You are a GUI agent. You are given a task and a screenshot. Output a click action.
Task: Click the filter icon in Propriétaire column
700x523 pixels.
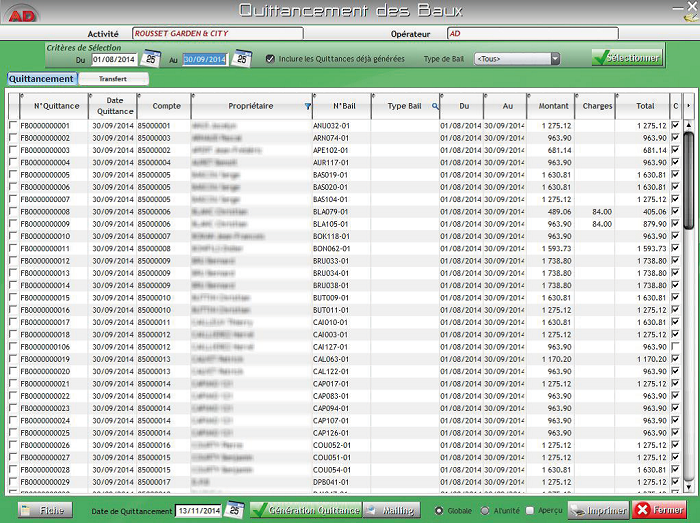click(307, 105)
